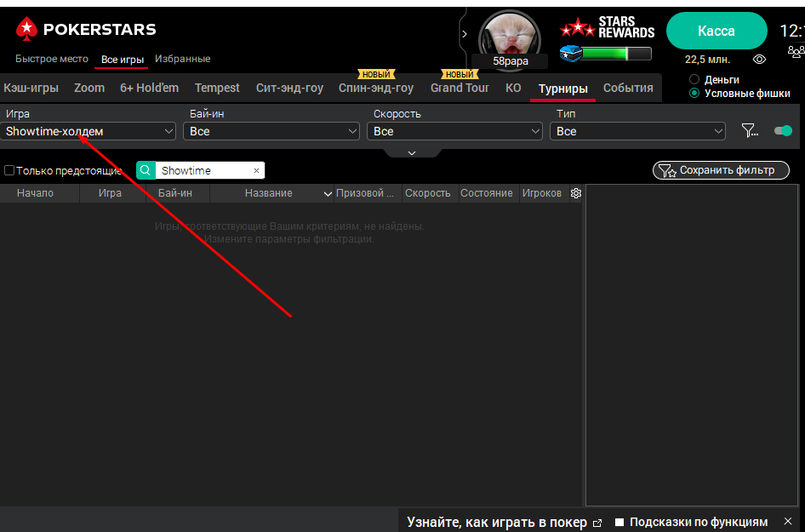The height and width of the screenshot is (532, 805).
Task: Switch to Сит-энд-гоу tab
Action: point(289,88)
